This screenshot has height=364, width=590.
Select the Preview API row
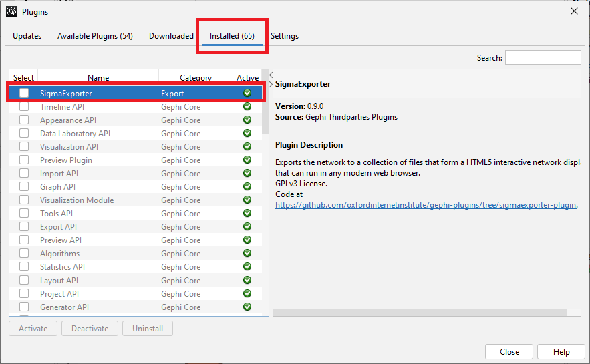pos(136,240)
